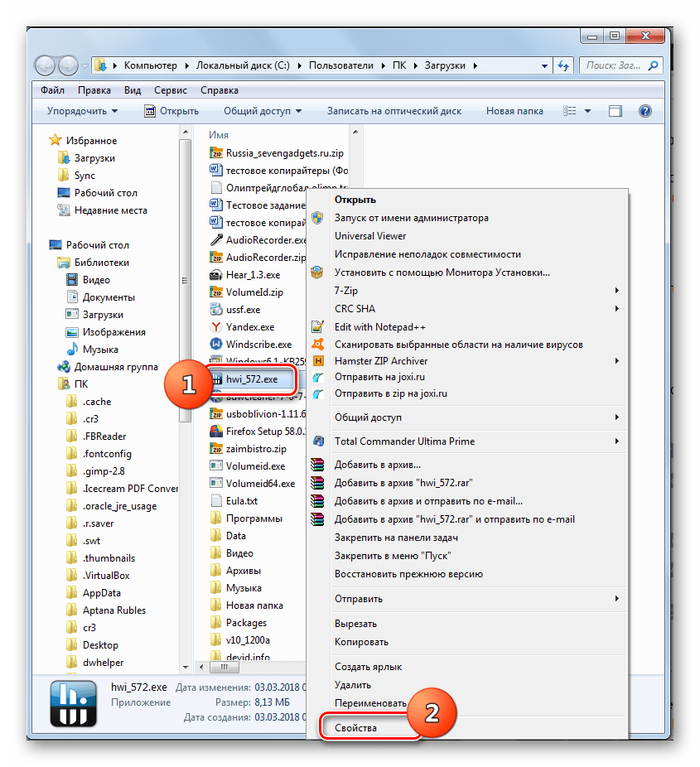Choose Копировать in the context menu
Image resolution: width=700 pixels, height=767 pixels.
[361, 642]
